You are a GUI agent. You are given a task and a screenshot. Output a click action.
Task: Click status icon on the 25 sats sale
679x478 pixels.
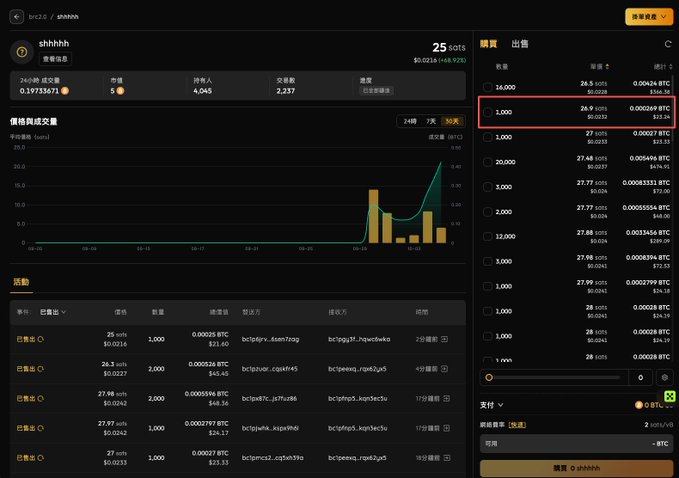[41, 339]
